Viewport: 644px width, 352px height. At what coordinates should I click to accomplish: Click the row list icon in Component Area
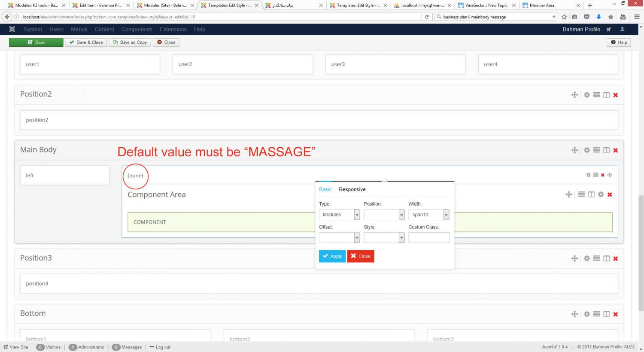tap(581, 194)
